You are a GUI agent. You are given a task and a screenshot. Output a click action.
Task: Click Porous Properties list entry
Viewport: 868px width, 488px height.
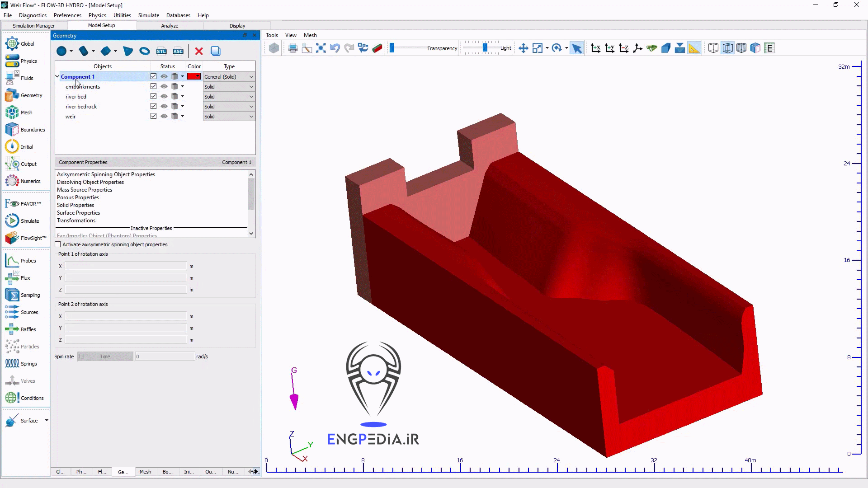(x=78, y=197)
